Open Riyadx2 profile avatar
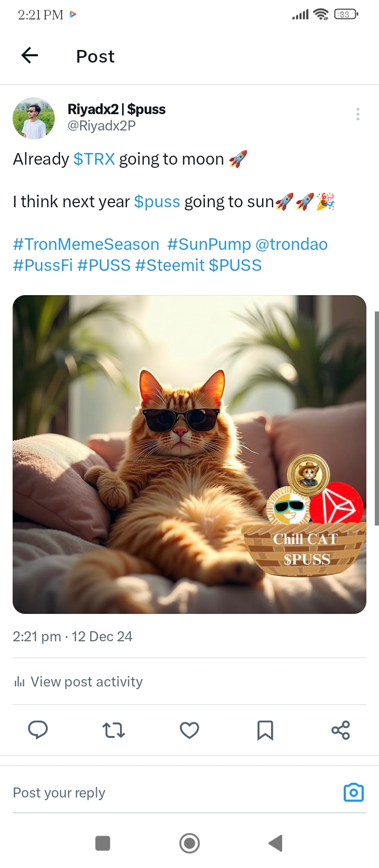This screenshot has height=868, width=379. (34, 118)
